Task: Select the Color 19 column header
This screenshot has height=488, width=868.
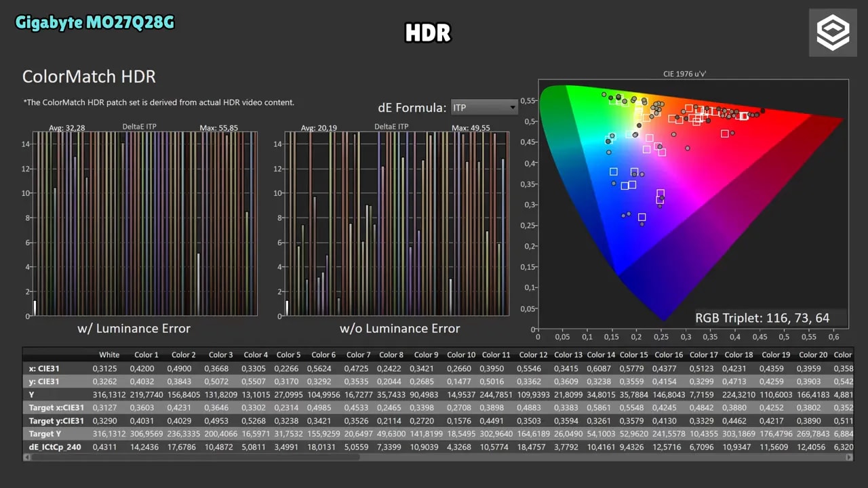Action: [776, 354]
